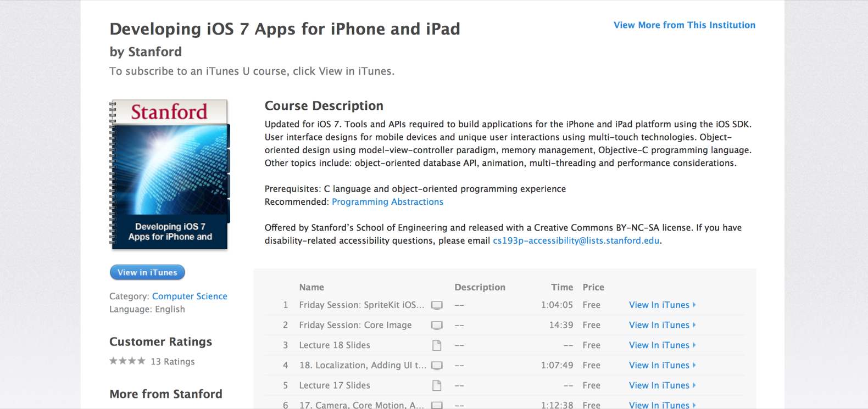View 18. Localization lecture in iTunes
Viewport: 868px width, 409px height.
[x=659, y=365]
